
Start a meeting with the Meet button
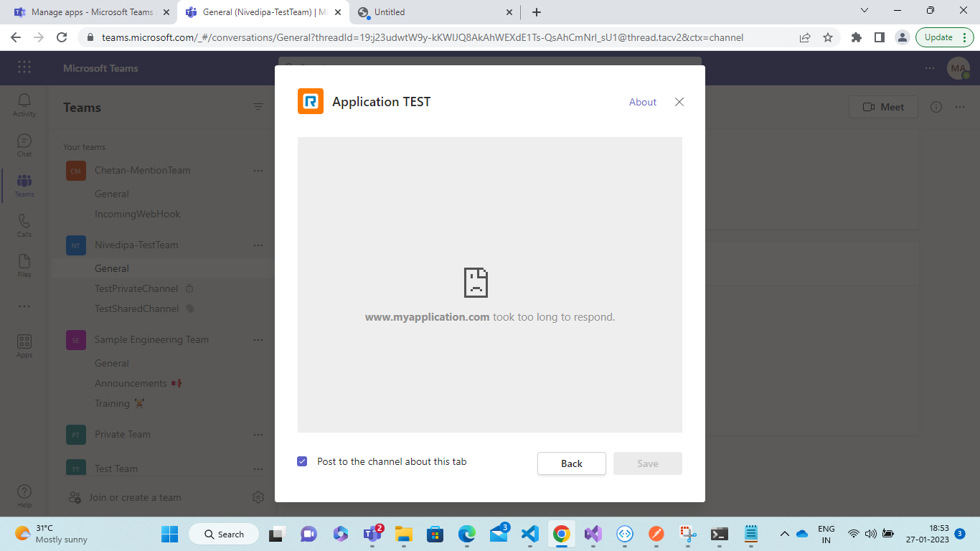pyautogui.click(x=883, y=106)
